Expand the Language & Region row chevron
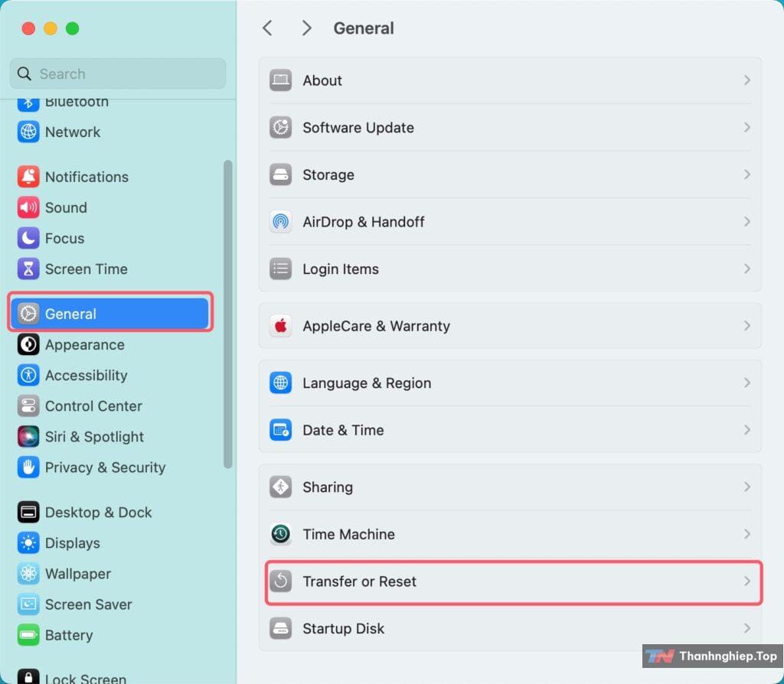The width and height of the screenshot is (784, 684). pyautogui.click(x=747, y=383)
